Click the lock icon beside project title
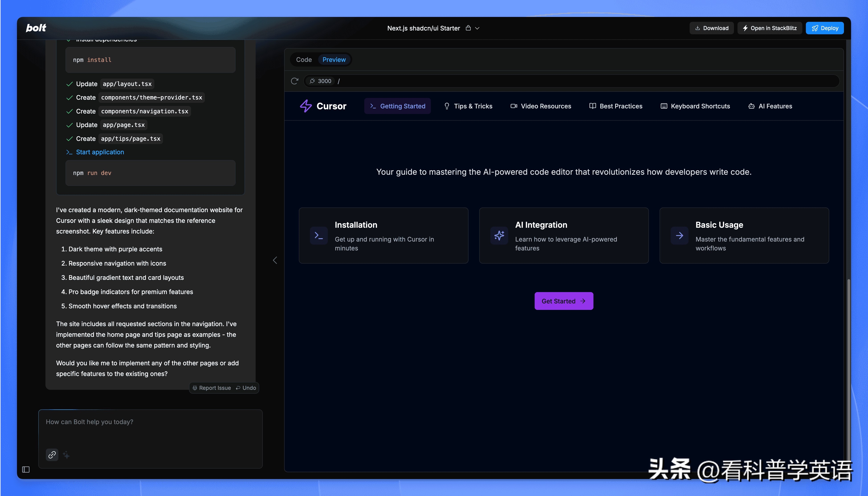 (x=468, y=28)
